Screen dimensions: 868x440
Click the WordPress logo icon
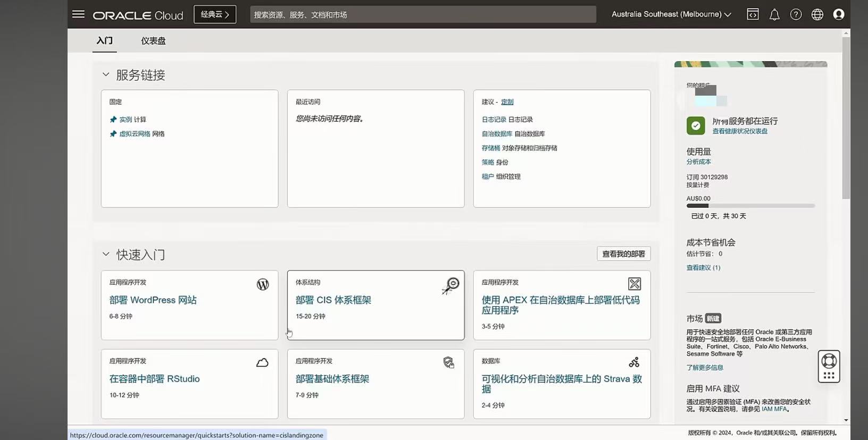[263, 284]
